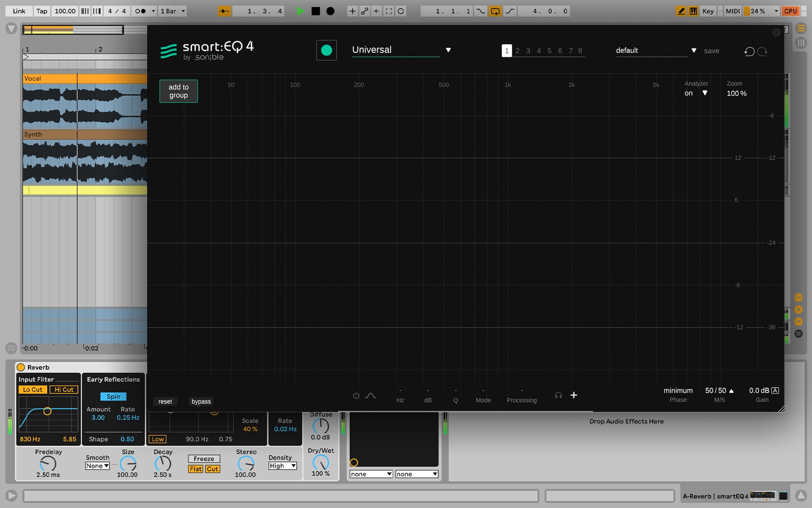The image size is (812, 508).
Task: Open smart:EQ settings gear
Action: click(776, 32)
